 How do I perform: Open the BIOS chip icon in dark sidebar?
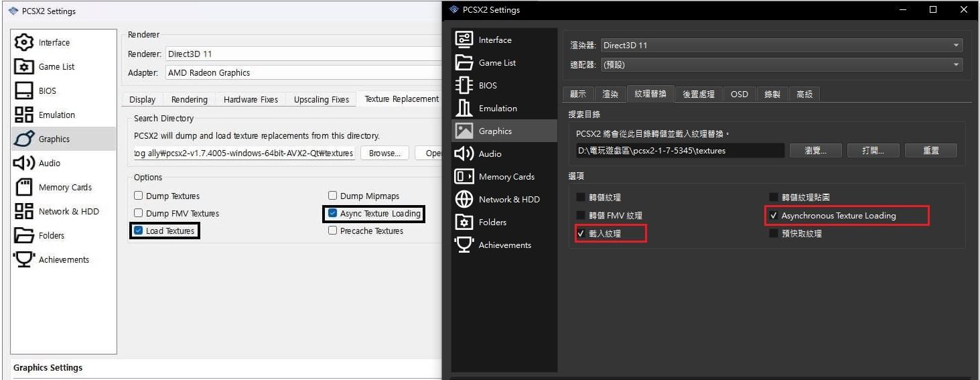tap(464, 85)
